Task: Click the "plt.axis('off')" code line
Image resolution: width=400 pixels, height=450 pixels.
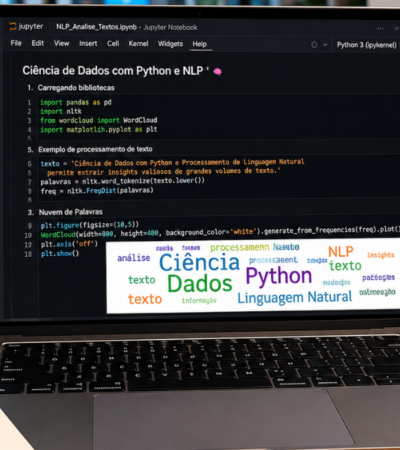Action: (69, 244)
